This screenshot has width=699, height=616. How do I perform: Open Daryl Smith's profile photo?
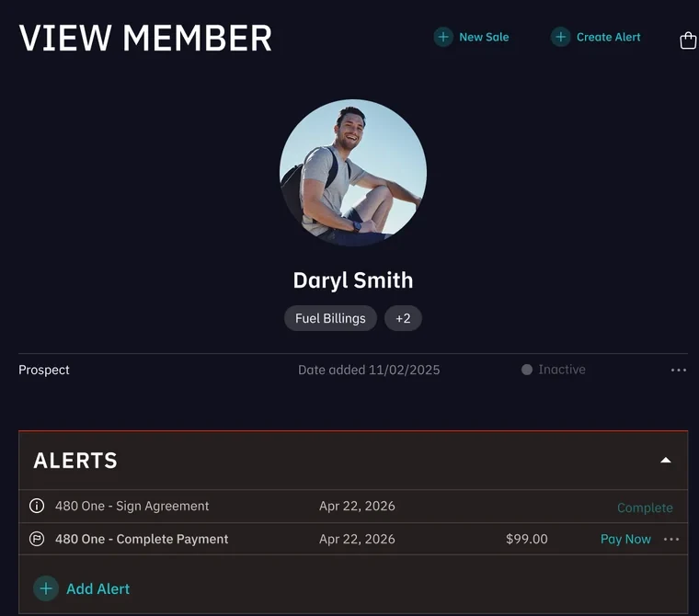[353, 173]
